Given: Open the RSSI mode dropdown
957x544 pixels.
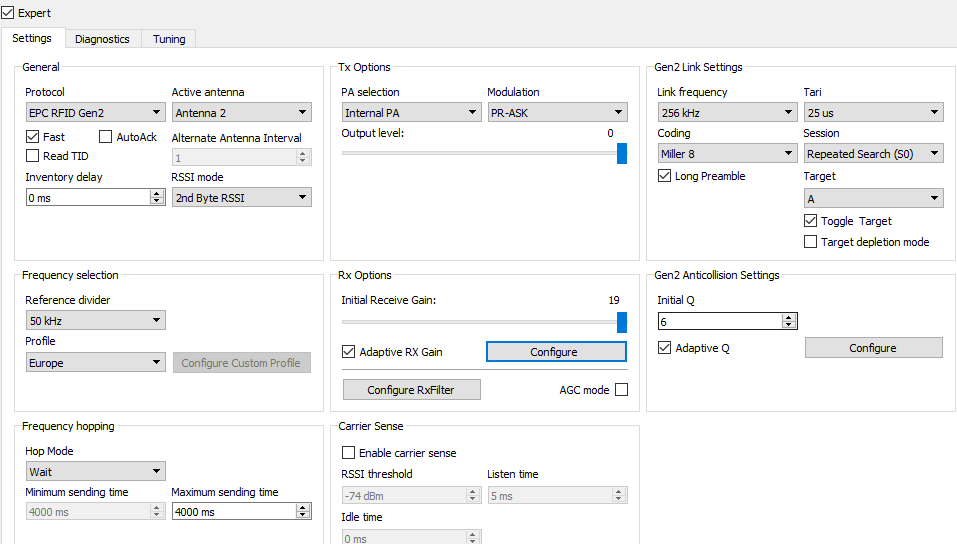Looking at the screenshot, I should click(242, 197).
